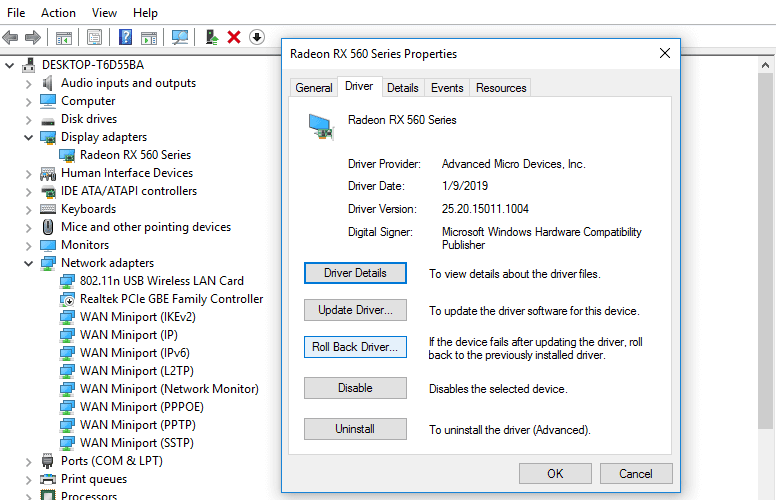Expand the Ports (COM & LPT) node
Image resolution: width=776 pixels, height=500 pixels.
point(28,462)
